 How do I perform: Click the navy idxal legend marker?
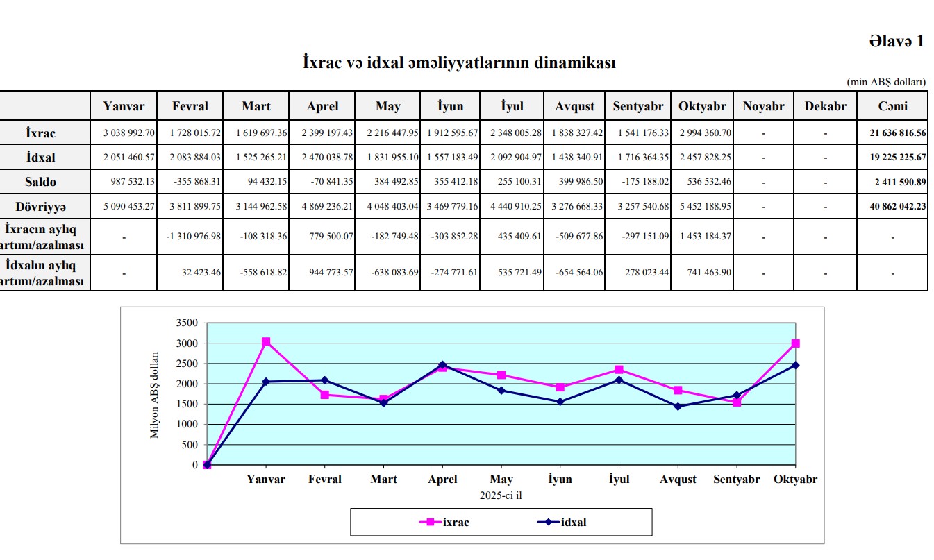(x=549, y=523)
